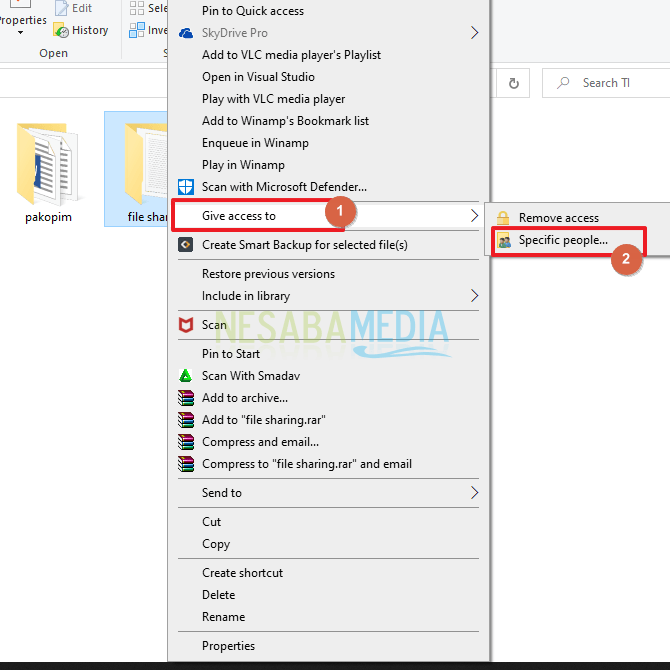Image resolution: width=670 pixels, height=670 pixels.
Task: Expand the Include in library submenu arrow
Action: click(x=474, y=296)
